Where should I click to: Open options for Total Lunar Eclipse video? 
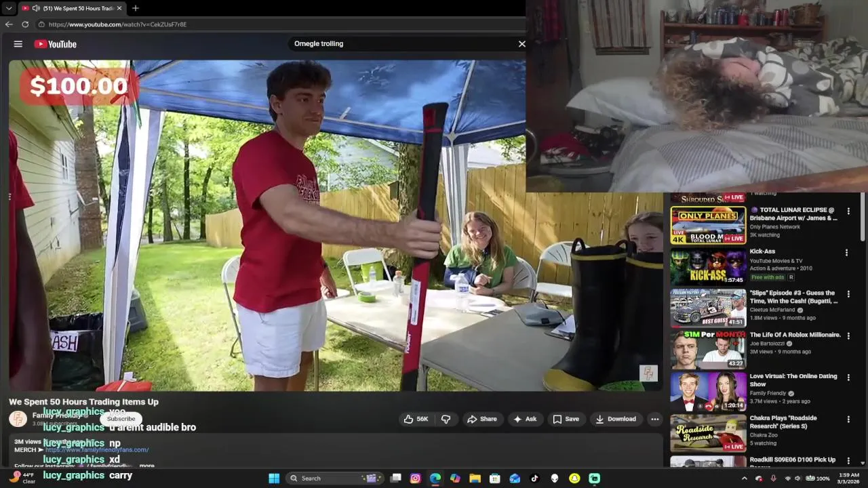[848, 211]
